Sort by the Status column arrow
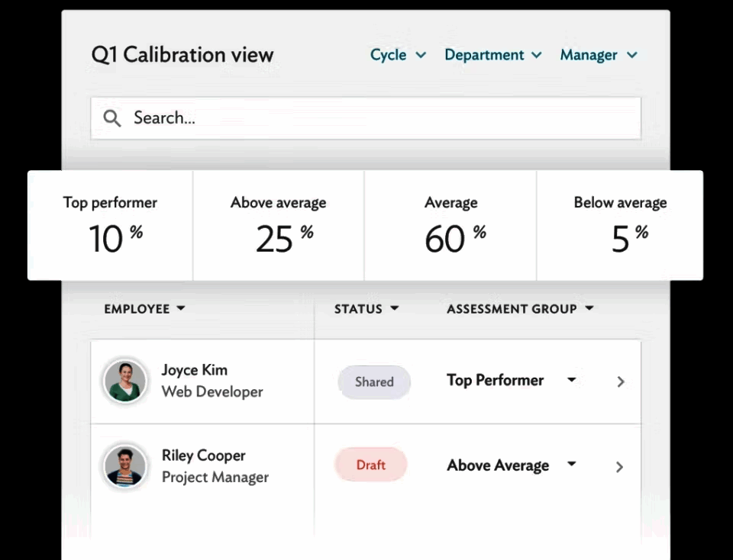The height and width of the screenshot is (560, 733). click(395, 308)
